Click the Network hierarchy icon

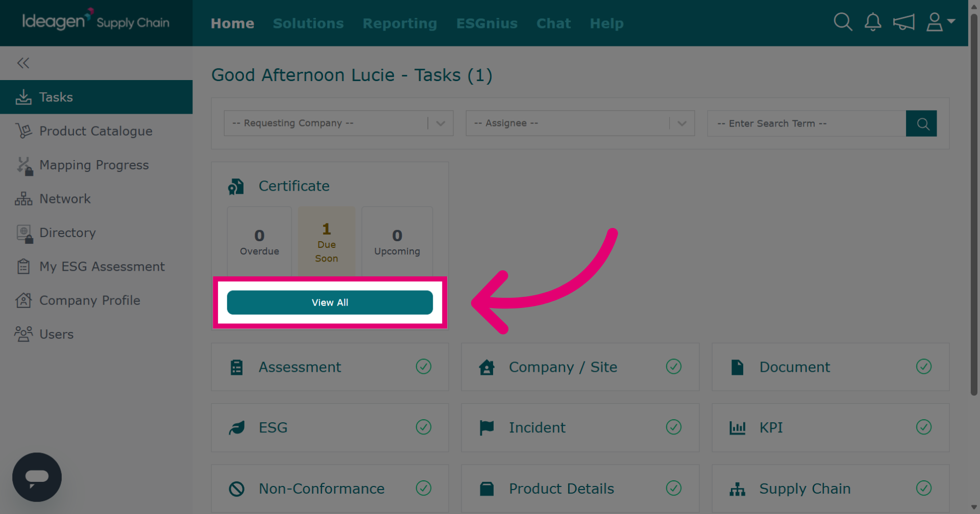pos(23,199)
